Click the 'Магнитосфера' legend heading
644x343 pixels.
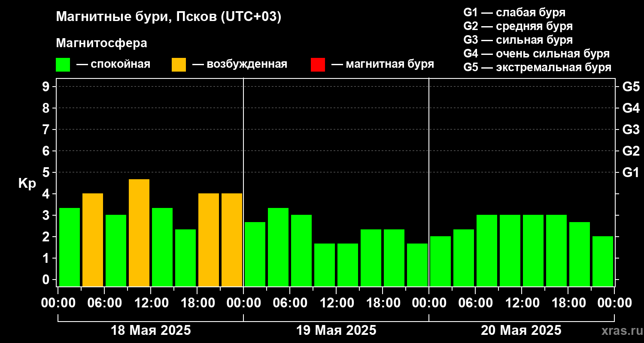click(x=101, y=43)
